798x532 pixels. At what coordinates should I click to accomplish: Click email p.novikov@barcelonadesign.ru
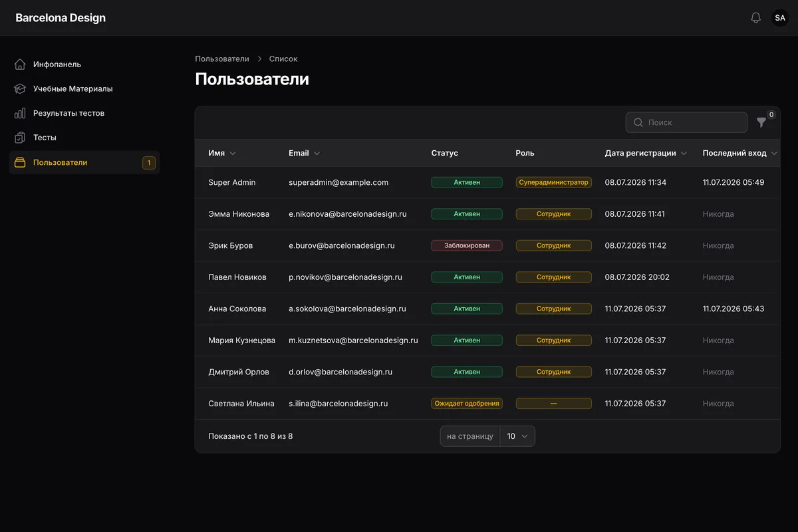(345, 277)
